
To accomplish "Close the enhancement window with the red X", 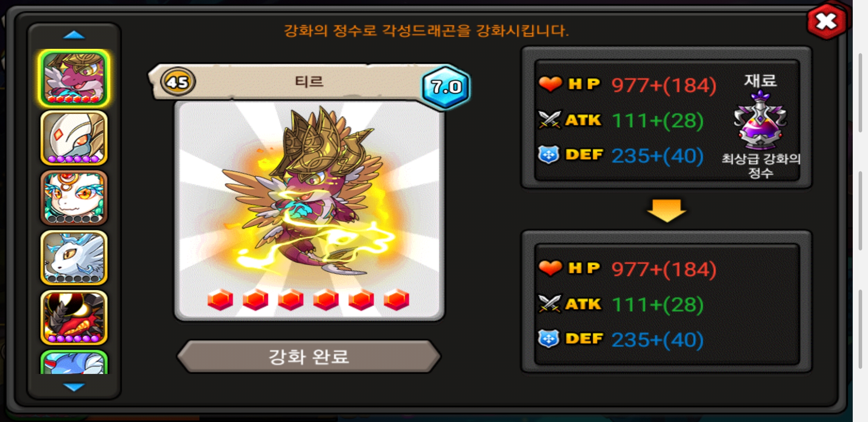I will (826, 21).
